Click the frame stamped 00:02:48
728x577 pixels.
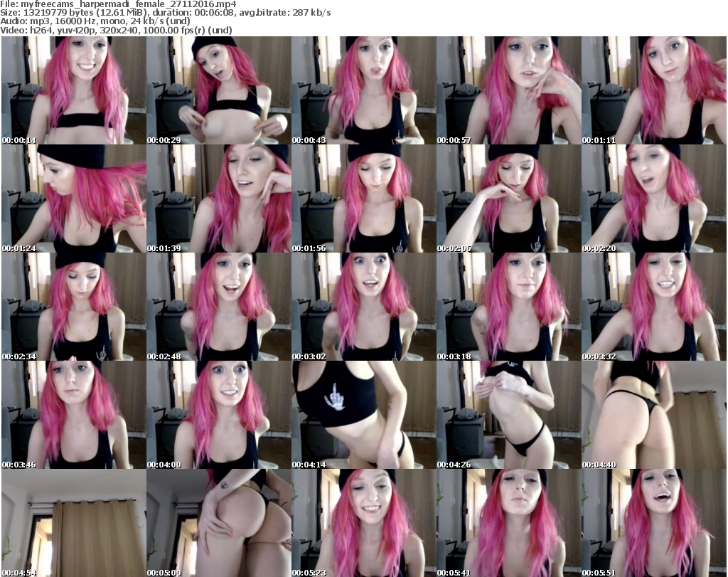(219, 307)
